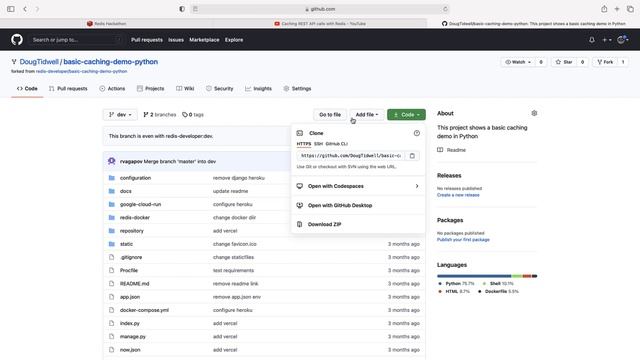Click Open with GitHub Desktop
The width and height of the screenshot is (640, 360).
point(340,205)
